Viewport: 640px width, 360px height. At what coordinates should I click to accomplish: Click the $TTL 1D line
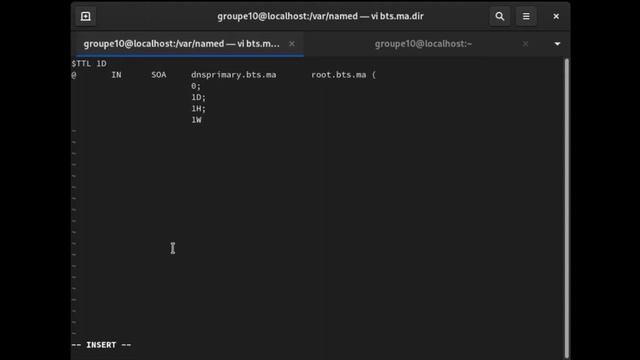89,64
